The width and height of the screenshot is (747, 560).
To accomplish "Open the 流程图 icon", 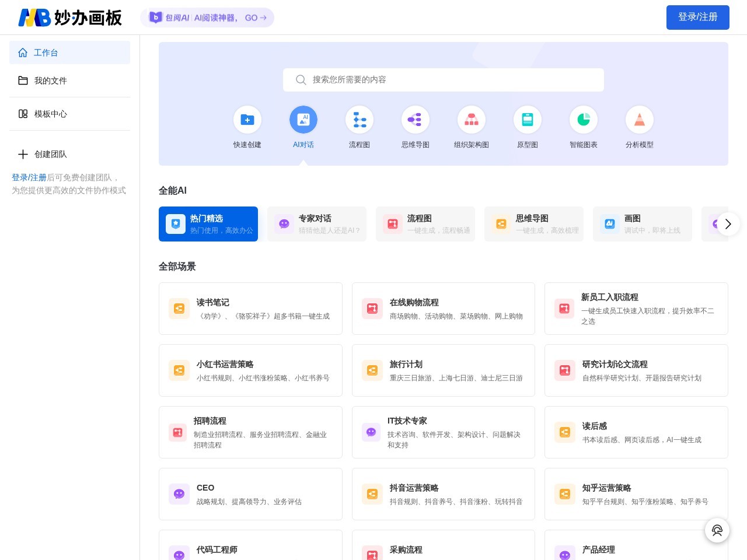I will click(359, 120).
